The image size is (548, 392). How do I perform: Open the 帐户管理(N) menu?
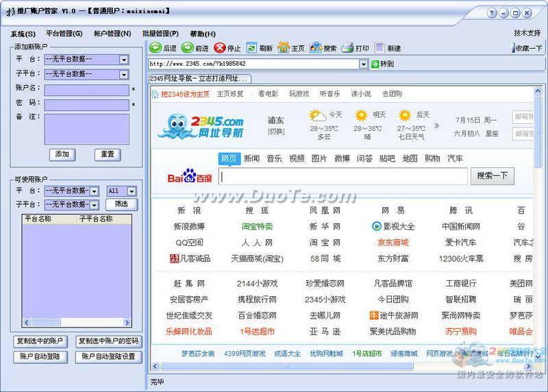(112, 34)
